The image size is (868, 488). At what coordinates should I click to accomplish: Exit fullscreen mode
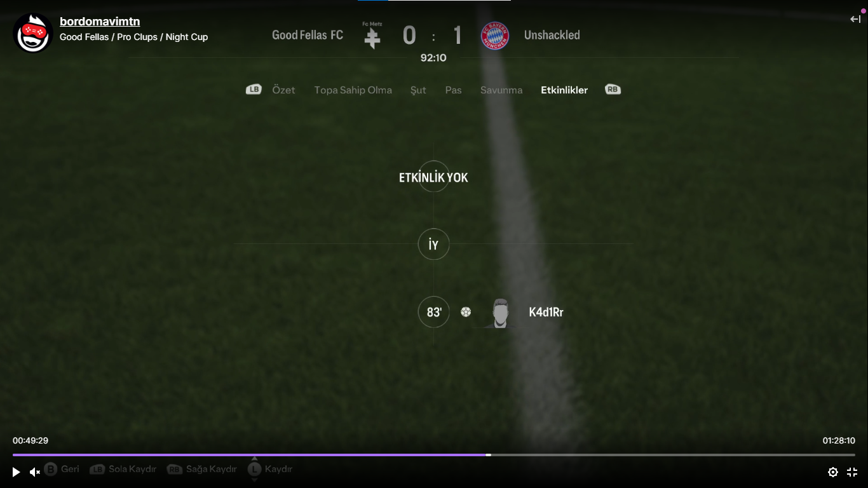point(852,472)
